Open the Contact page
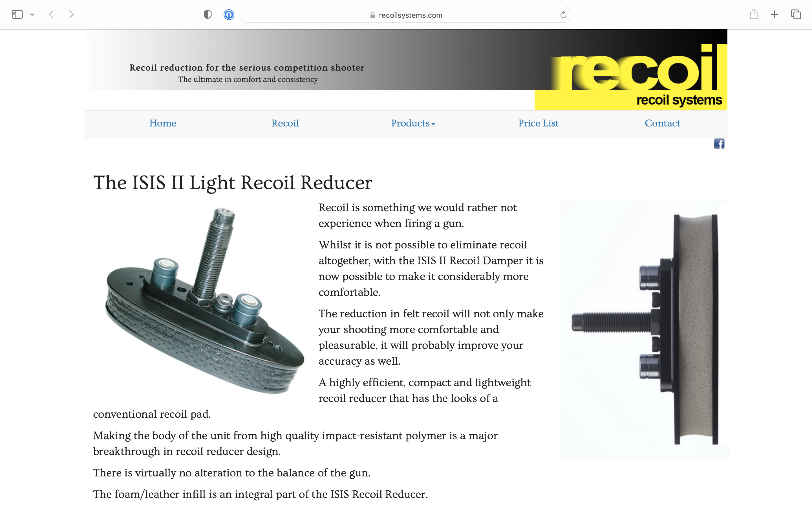 point(662,123)
